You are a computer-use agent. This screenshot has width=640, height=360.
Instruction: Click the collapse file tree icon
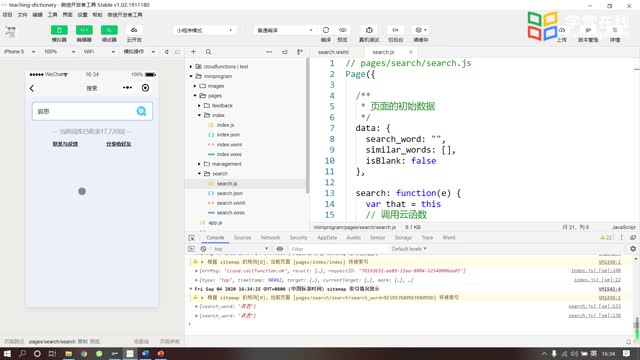tap(285, 52)
